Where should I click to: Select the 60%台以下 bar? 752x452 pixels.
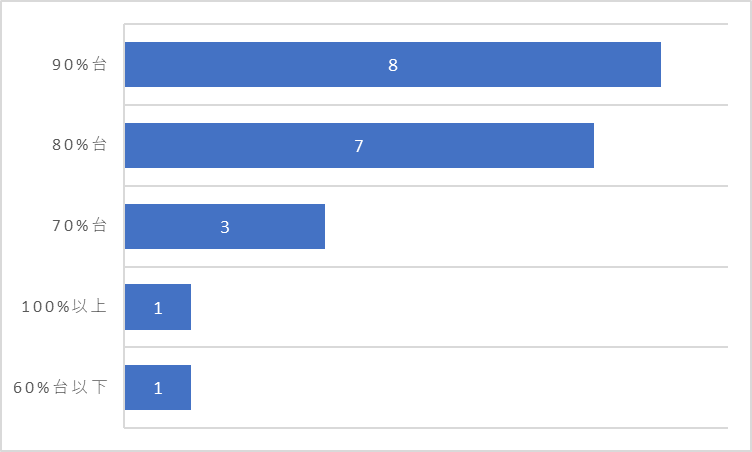click(x=158, y=388)
